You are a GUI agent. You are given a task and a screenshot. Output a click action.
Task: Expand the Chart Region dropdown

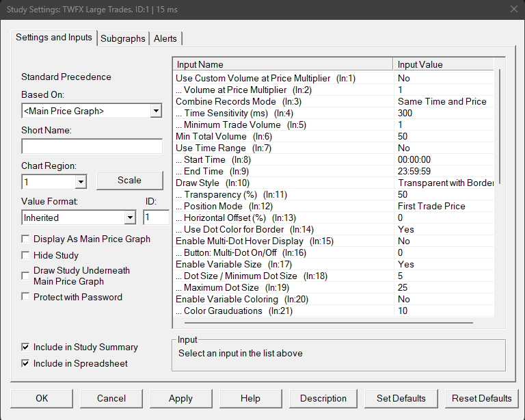coord(81,183)
